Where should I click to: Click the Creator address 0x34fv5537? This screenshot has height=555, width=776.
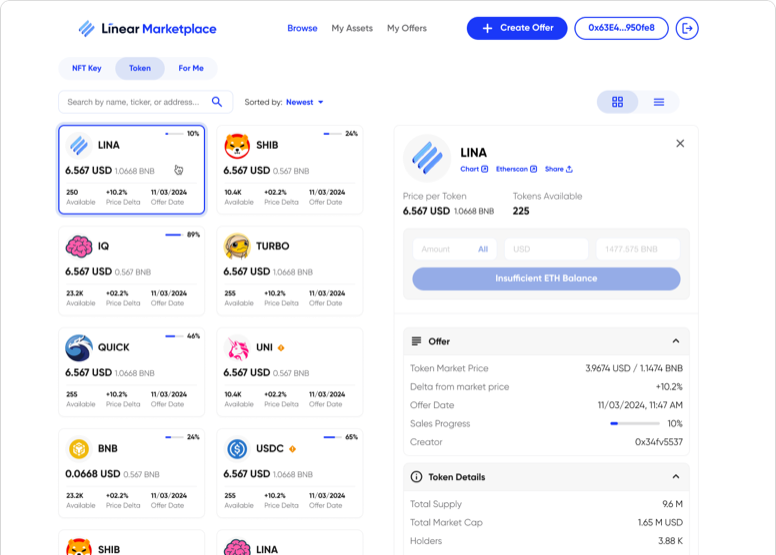(659, 442)
